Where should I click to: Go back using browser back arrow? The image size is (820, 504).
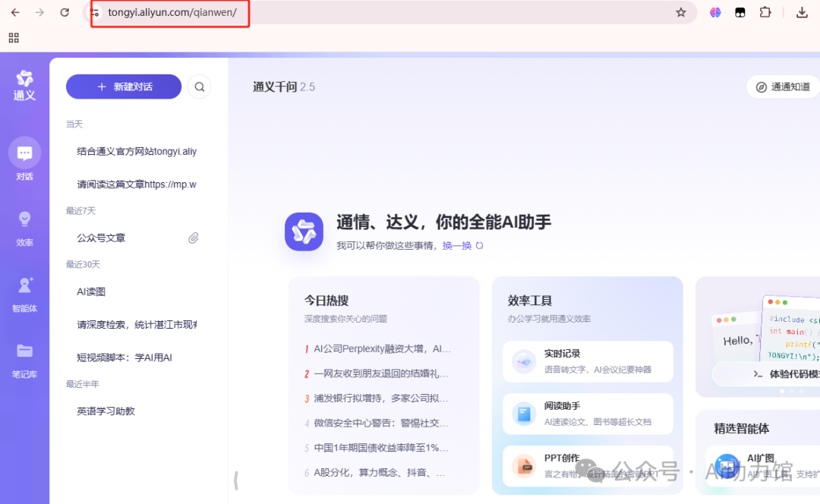pyautogui.click(x=15, y=12)
